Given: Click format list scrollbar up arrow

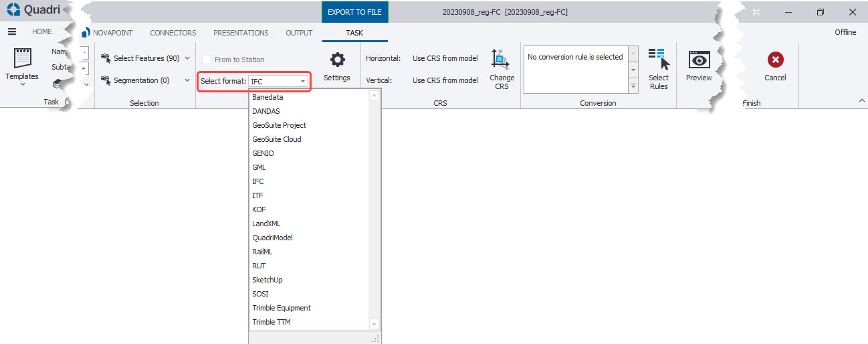Looking at the screenshot, I should (x=374, y=96).
